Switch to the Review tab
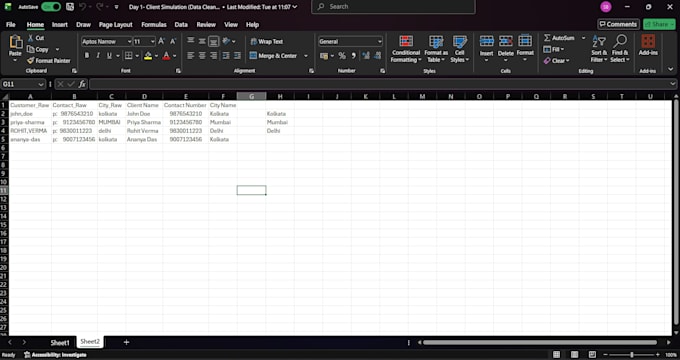The height and width of the screenshot is (360, 680). click(x=206, y=25)
